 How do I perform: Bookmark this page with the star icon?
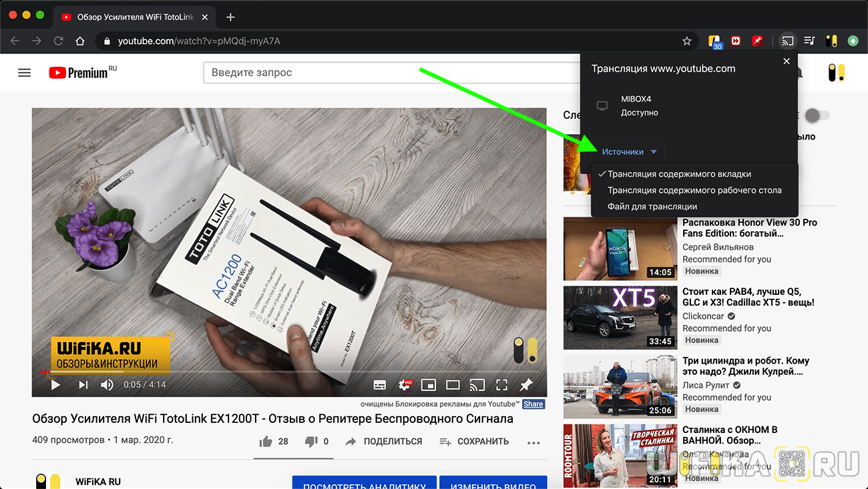pyautogui.click(x=686, y=41)
